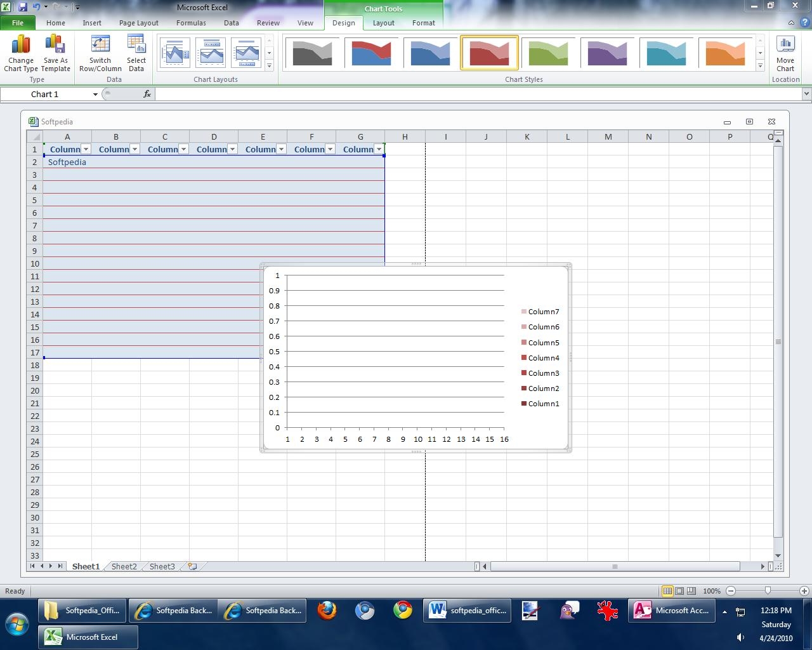This screenshot has height=650, width=812.
Task: Expand the Chart Styles gallery
Action: coord(760,65)
